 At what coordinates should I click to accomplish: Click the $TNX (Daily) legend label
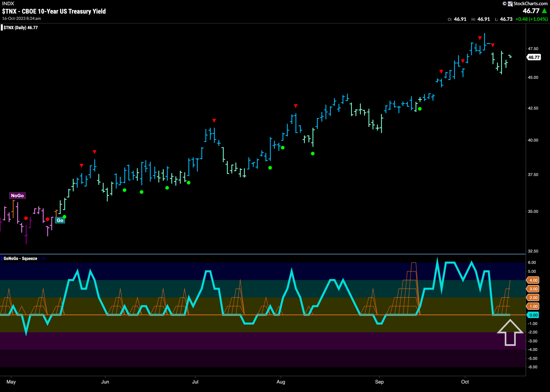tap(21, 27)
